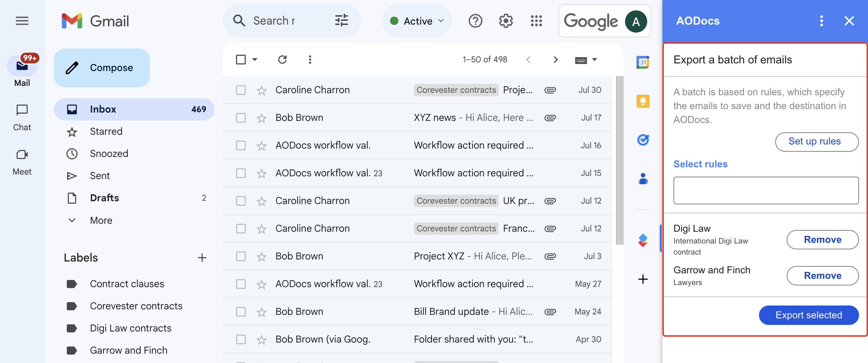Select the Caroline Charron UK pr... email checkbox
The image size is (868, 363).
[241, 201]
